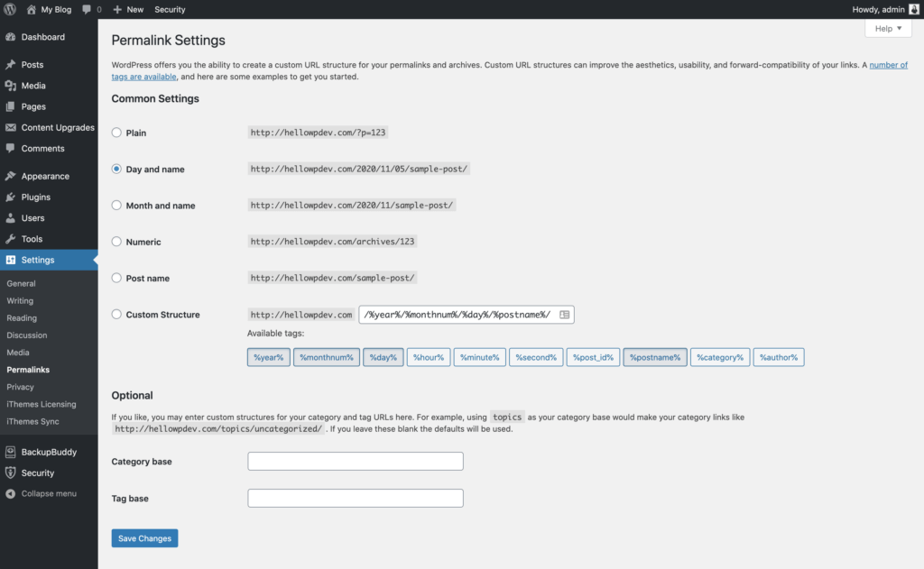The height and width of the screenshot is (569, 924).
Task: Open the New content menu in admin bar
Action: click(x=128, y=9)
